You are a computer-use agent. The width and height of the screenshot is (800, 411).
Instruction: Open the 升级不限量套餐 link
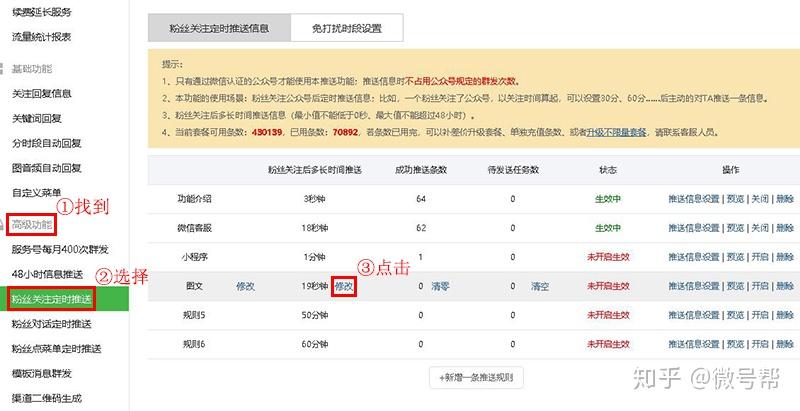point(616,132)
